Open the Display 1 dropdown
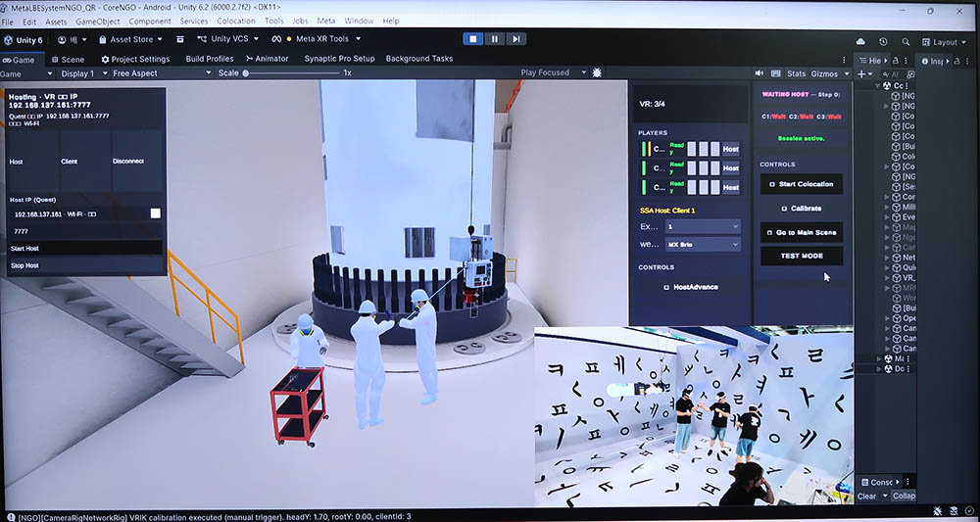980x522 pixels. pos(81,73)
